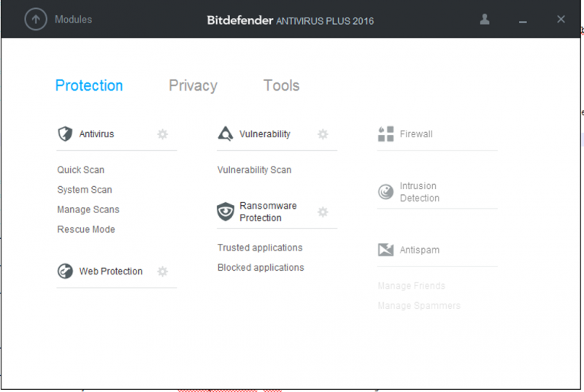The height and width of the screenshot is (392, 584).
Task: Click Manage Spammers under Antispam
Action: point(419,306)
